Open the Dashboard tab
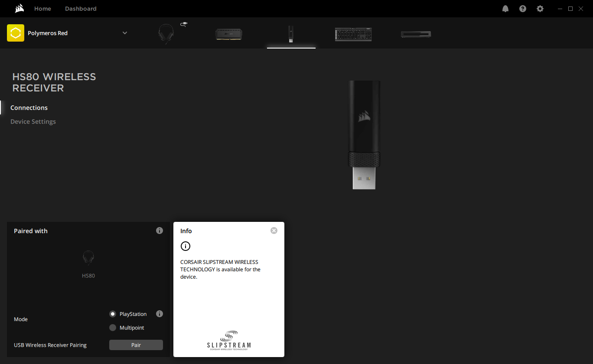593x364 pixels. (x=81, y=9)
